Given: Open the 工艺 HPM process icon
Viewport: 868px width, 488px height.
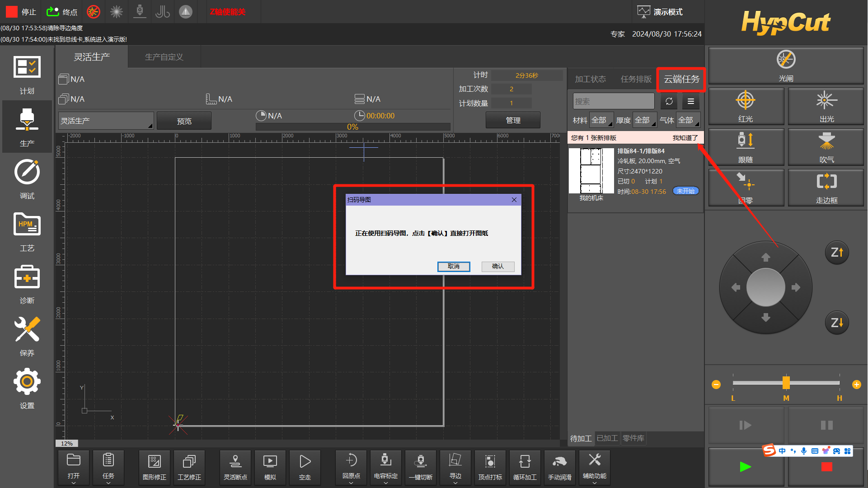Looking at the screenshot, I should [27, 232].
